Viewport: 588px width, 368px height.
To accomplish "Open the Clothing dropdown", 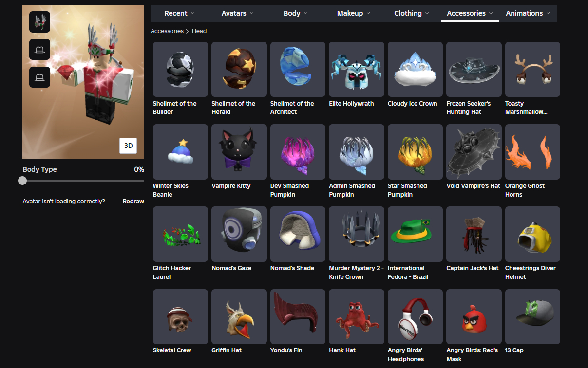I will click(412, 13).
